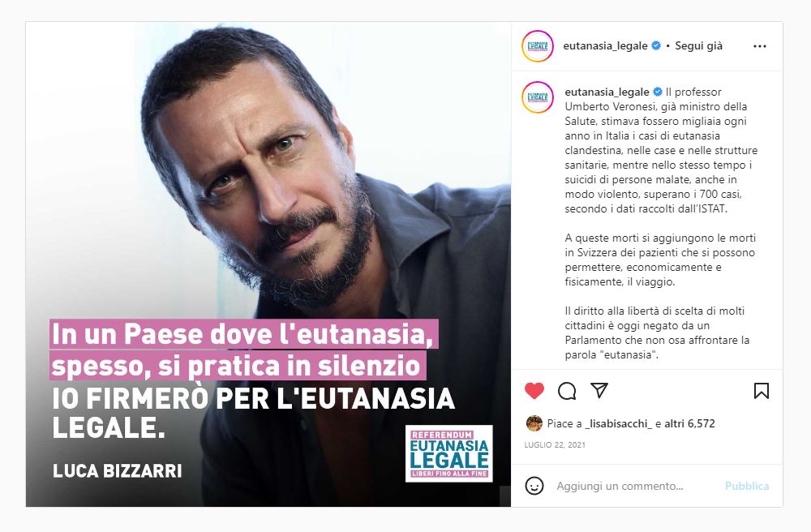Viewport: 811px width, 532px height.
Task: Open the eutanasia_legale username in header
Action: click(605, 46)
